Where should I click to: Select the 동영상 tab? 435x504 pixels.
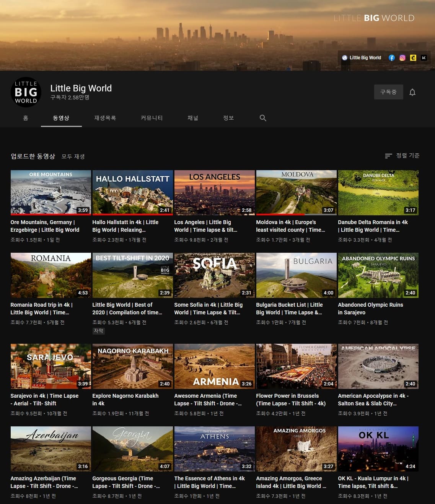(61, 118)
